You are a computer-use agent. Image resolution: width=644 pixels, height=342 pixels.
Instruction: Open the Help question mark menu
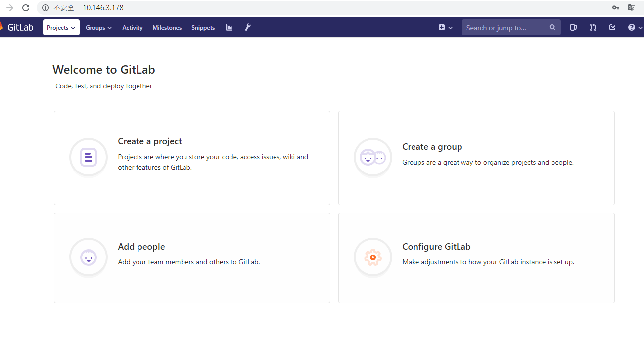[635, 28]
